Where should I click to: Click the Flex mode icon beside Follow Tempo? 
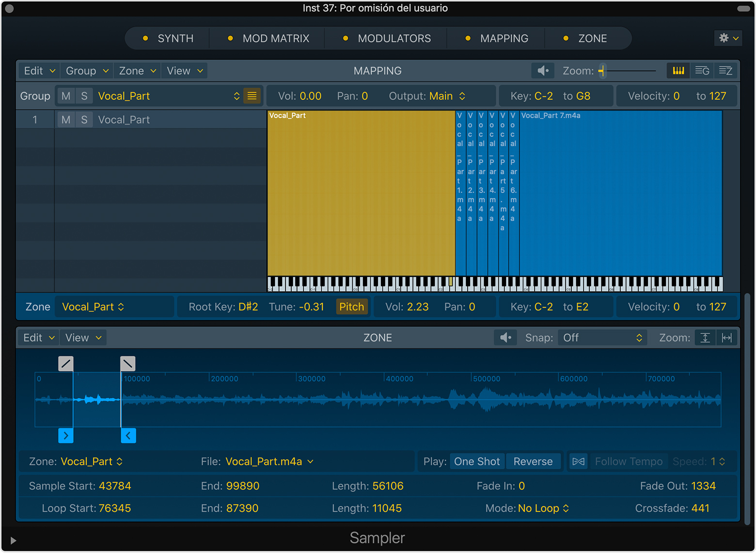click(578, 461)
